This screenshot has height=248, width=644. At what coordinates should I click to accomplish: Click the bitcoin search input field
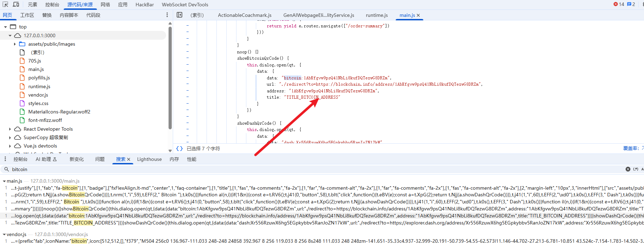tap(317, 169)
